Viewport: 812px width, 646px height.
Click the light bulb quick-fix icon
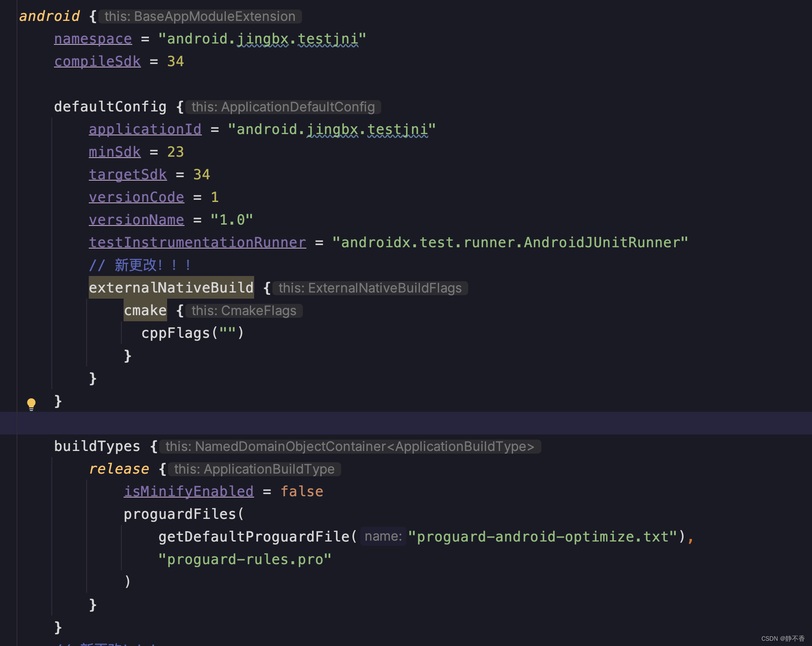point(31,404)
